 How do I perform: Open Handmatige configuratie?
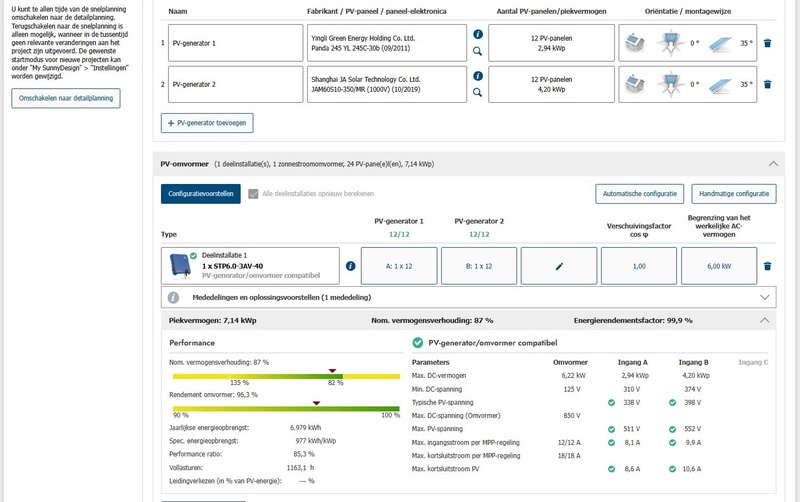click(x=734, y=194)
